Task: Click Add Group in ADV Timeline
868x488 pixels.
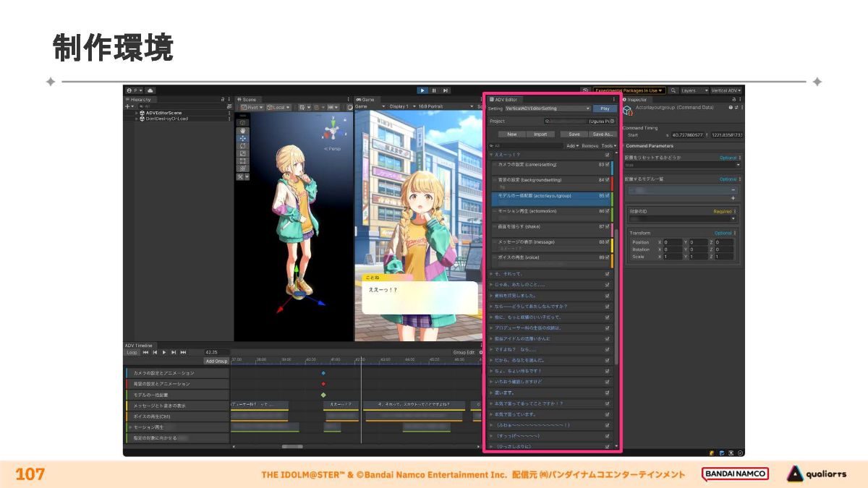Action: click(216, 361)
